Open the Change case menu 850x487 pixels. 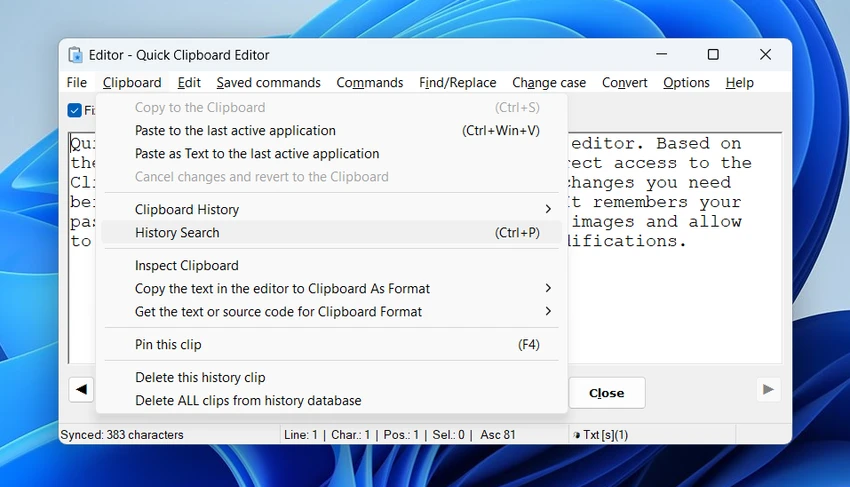[549, 82]
